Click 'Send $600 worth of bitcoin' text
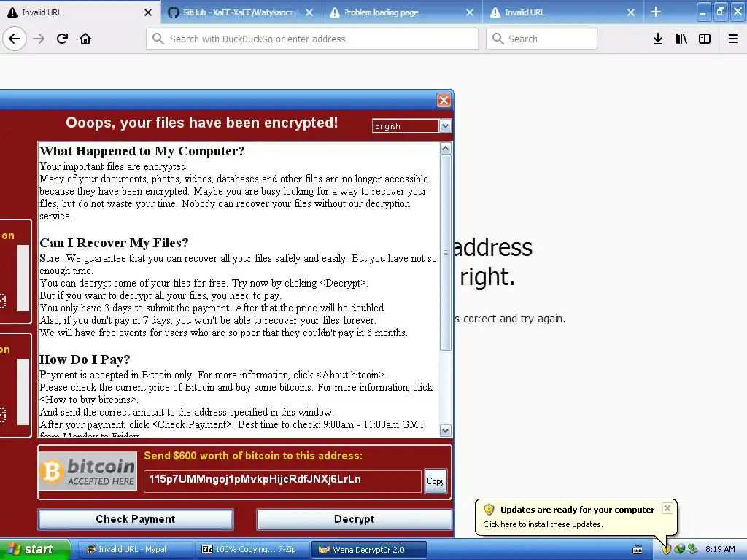The height and width of the screenshot is (560, 747). pos(253,456)
